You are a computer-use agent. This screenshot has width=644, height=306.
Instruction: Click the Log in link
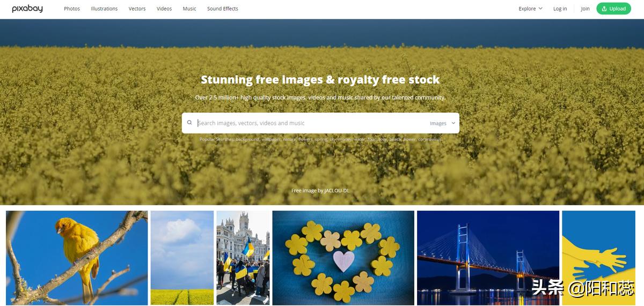(560, 9)
